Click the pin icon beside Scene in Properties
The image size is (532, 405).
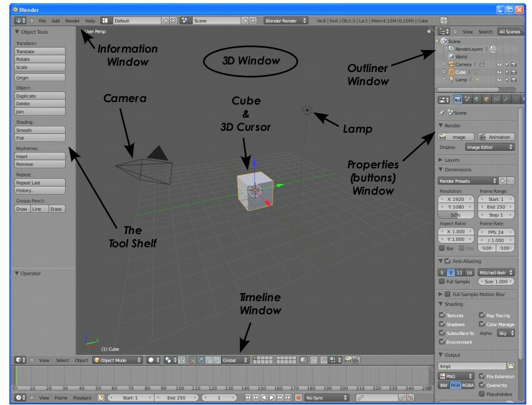[x=441, y=113]
